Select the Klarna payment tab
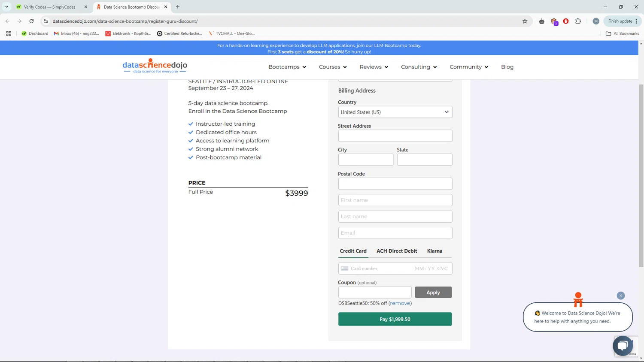The width and height of the screenshot is (644, 362). (x=434, y=251)
